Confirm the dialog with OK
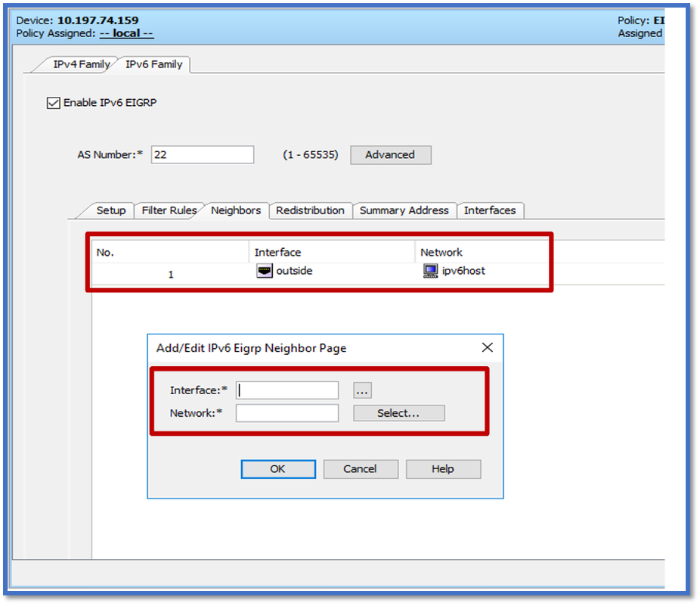Screen dimensions: 700x606 pyautogui.click(x=278, y=469)
